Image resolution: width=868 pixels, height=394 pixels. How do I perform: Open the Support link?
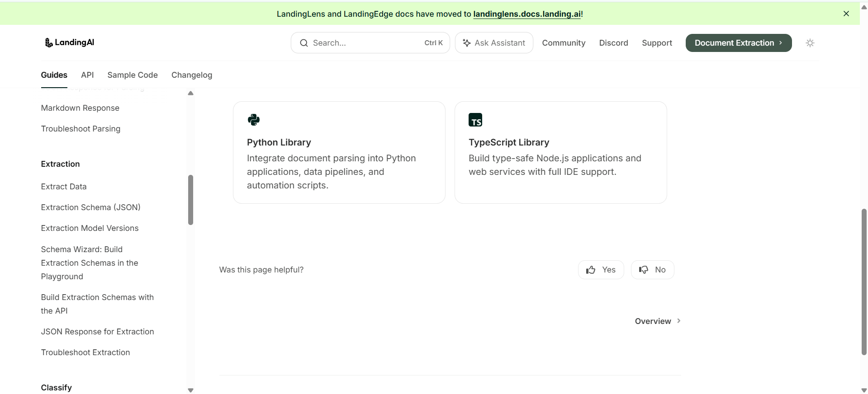click(x=657, y=43)
